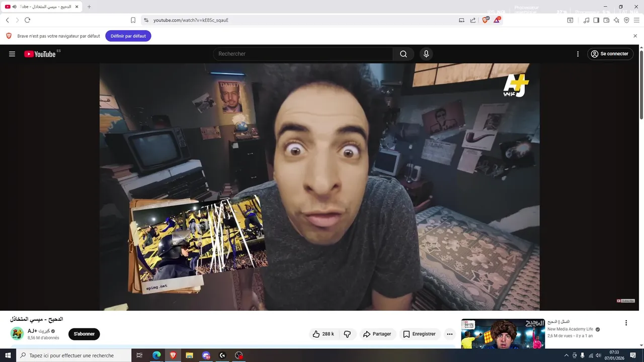Click the Se connecter sign-in button

[610, 54]
